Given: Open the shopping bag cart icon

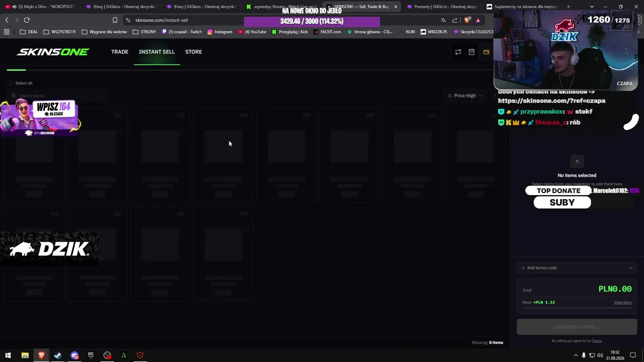Looking at the screenshot, I should point(471,52).
